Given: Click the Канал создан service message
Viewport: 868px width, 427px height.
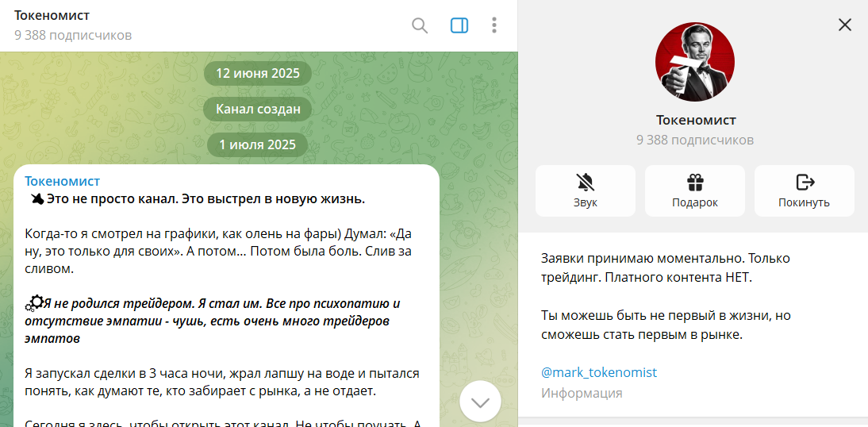Looking at the screenshot, I should pyautogui.click(x=258, y=109).
